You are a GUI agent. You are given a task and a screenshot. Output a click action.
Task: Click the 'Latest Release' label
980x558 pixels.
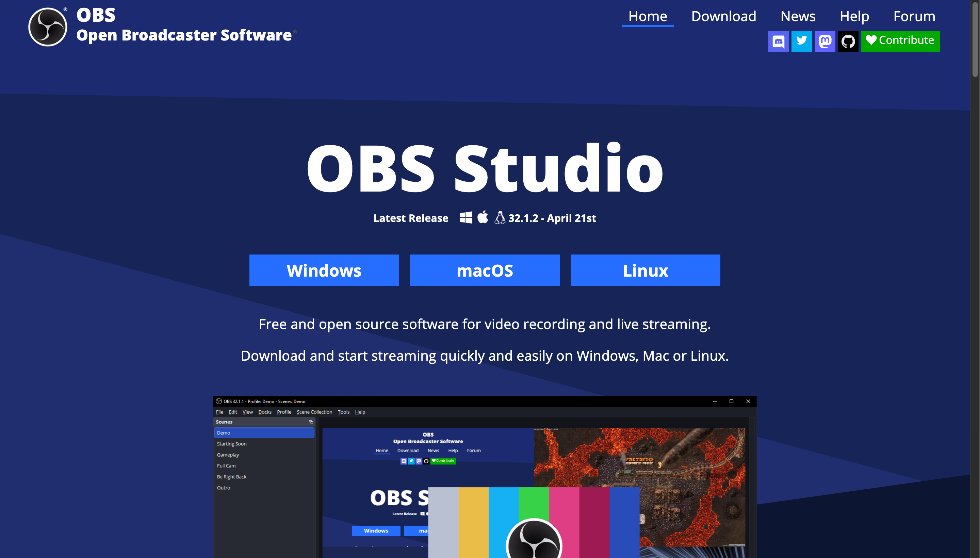(x=411, y=218)
